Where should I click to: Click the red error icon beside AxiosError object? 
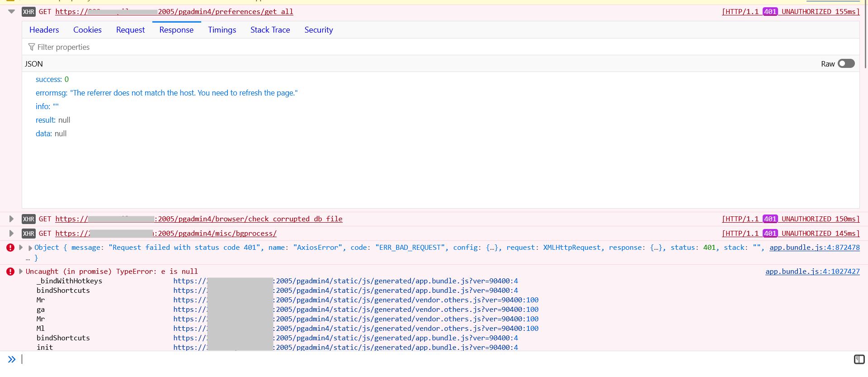click(x=10, y=248)
